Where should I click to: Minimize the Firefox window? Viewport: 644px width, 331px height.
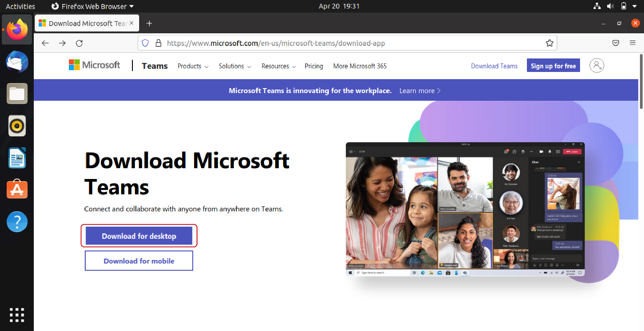click(x=603, y=23)
